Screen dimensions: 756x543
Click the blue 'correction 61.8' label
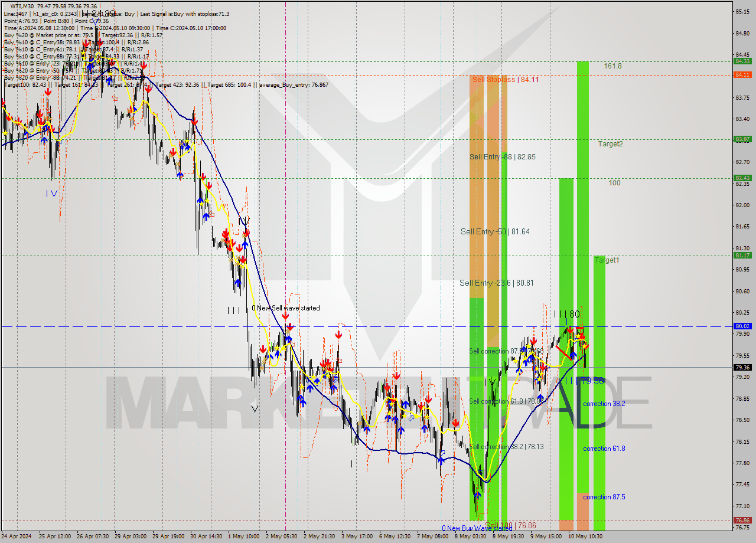pos(604,449)
